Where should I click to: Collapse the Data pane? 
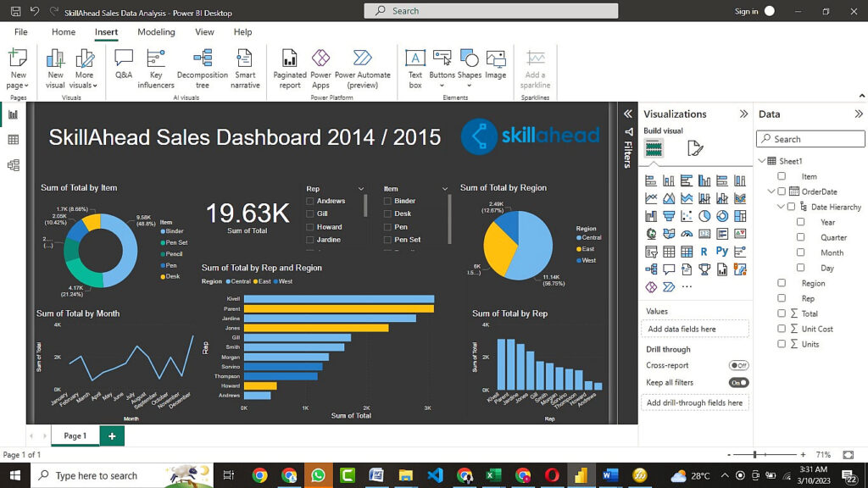[x=859, y=114]
